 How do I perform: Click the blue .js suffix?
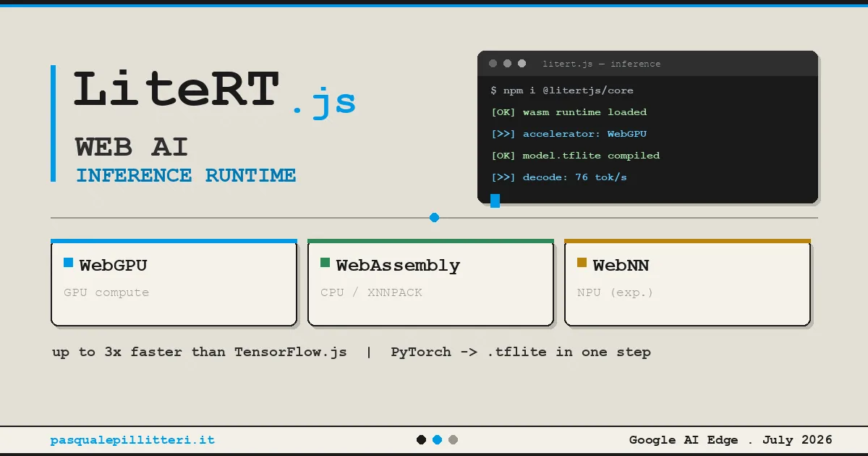(324, 102)
